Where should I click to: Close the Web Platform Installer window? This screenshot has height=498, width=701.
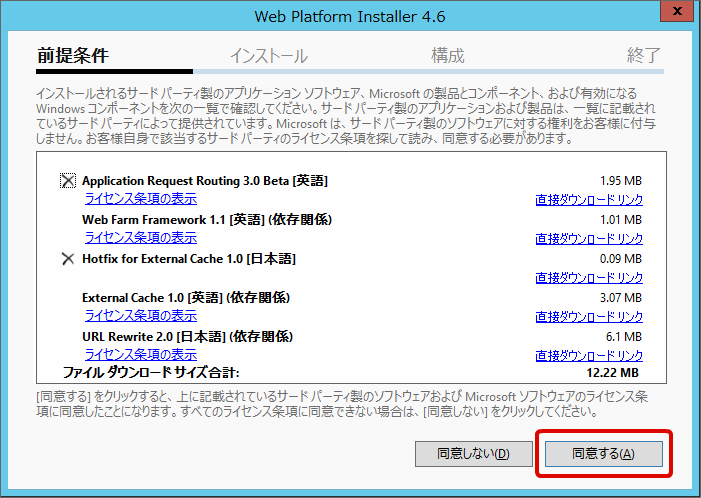[677, 11]
